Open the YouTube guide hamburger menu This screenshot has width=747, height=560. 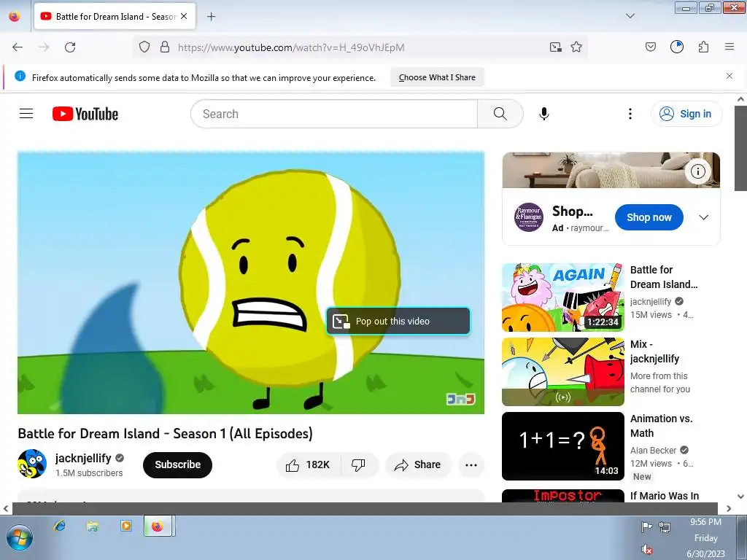coord(26,113)
